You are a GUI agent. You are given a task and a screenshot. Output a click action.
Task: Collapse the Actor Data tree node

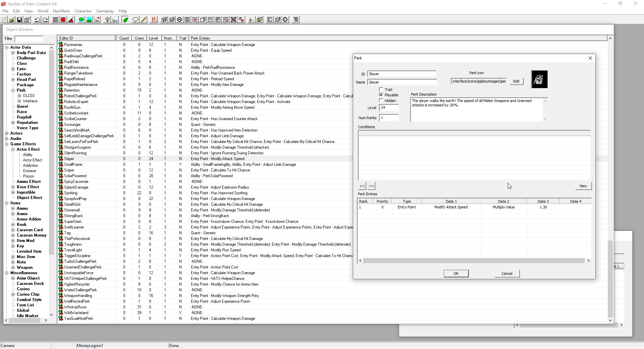pos(7,47)
